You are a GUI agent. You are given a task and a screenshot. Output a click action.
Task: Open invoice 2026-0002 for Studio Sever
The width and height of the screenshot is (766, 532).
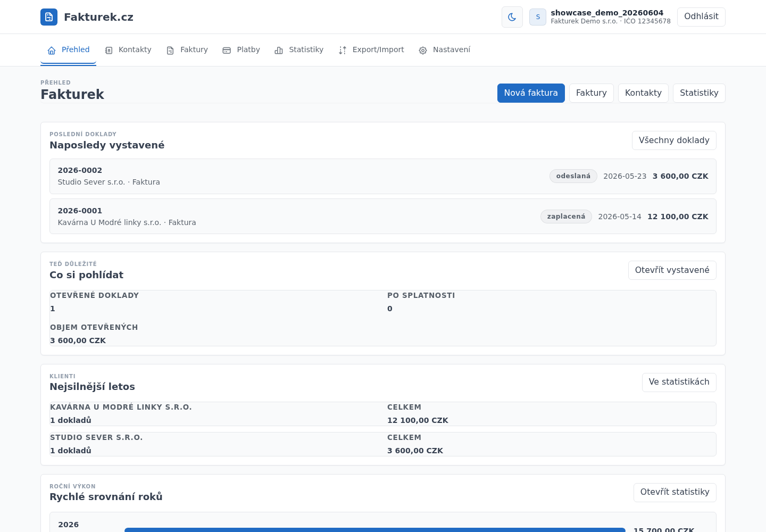(383, 176)
